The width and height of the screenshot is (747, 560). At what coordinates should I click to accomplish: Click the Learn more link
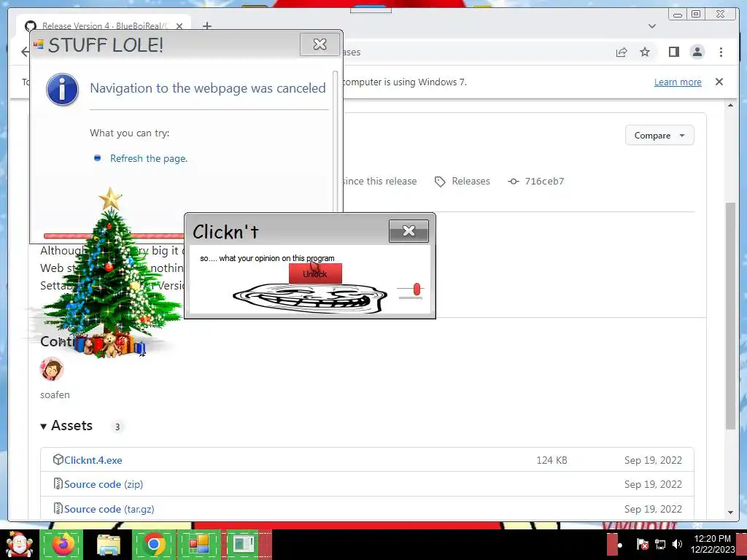[x=678, y=82]
